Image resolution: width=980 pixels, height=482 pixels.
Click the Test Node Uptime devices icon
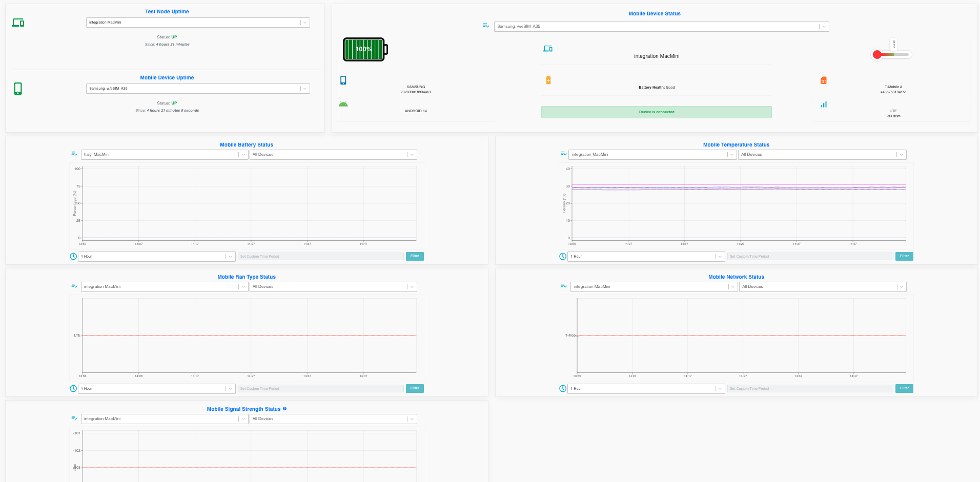[18, 23]
